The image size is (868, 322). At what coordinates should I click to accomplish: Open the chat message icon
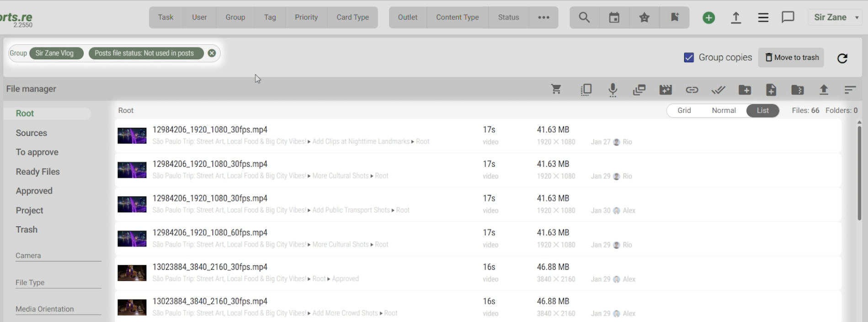tap(788, 17)
